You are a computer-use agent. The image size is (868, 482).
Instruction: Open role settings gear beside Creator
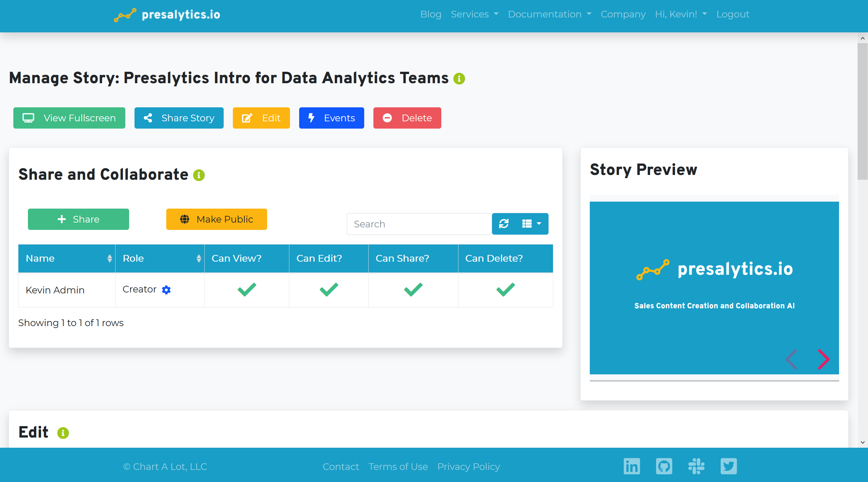click(x=166, y=290)
